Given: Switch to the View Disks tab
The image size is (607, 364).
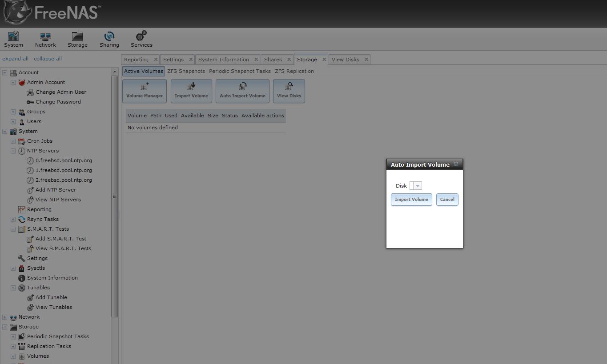Looking at the screenshot, I should (x=346, y=60).
